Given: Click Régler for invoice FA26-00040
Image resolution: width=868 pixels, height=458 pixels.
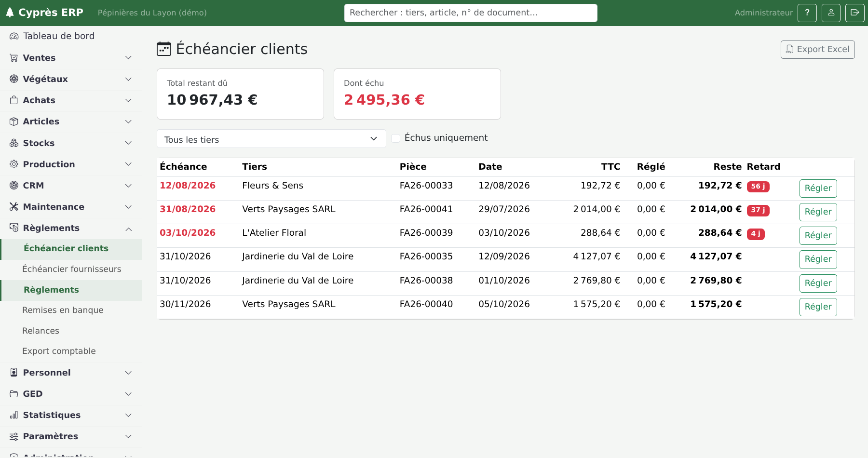Looking at the screenshot, I should click(818, 307).
